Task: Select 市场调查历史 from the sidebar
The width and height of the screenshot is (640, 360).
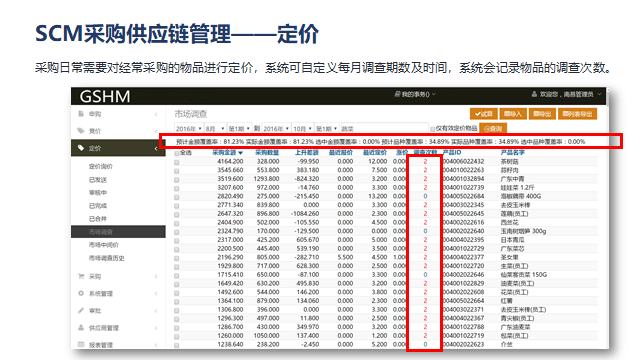Action: [107, 258]
